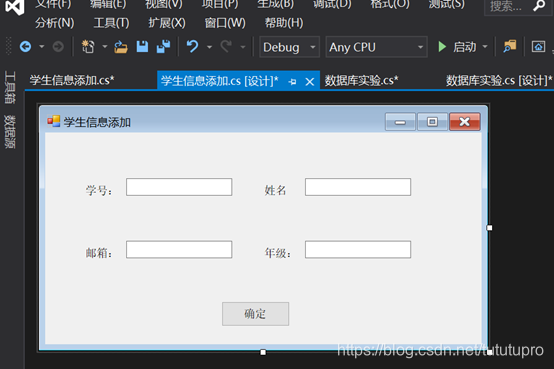Open the 数据源 side panel tab
The width and height of the screenshot is (554, 369).
[10, 131]
